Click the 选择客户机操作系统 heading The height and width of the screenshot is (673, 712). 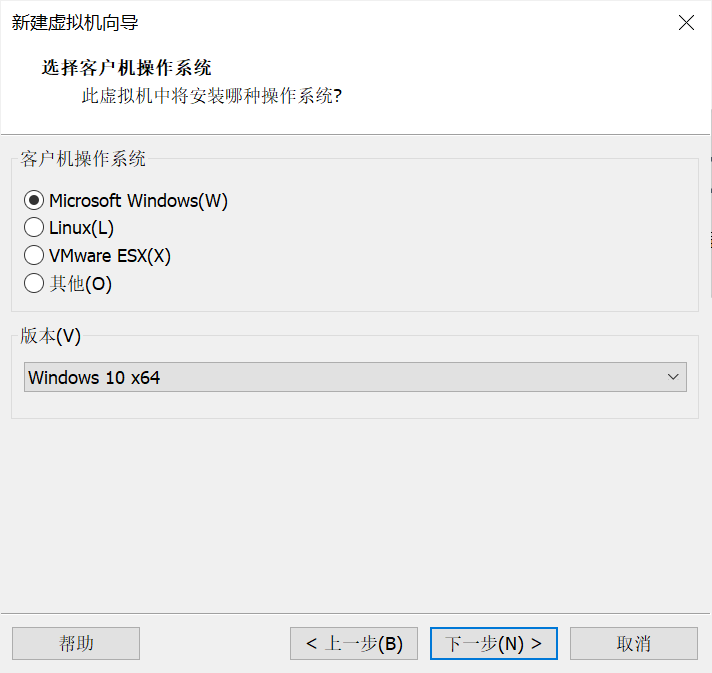point(126,68)
